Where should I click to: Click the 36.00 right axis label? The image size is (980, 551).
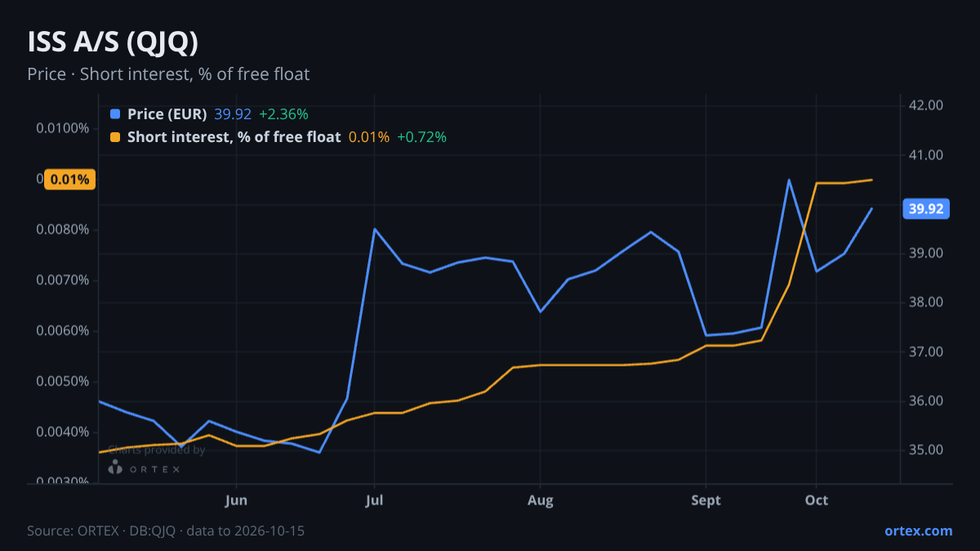click(926, 401)
